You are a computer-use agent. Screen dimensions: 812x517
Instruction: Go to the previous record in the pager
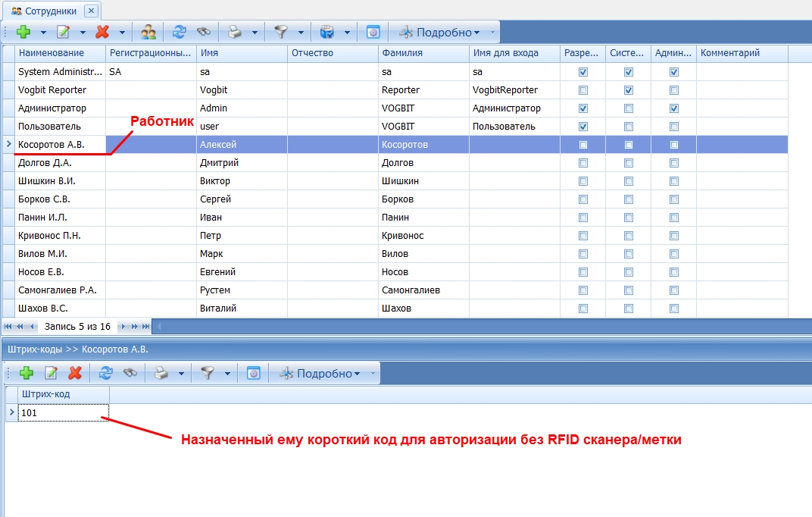pyautogui.click(x=32, y=327)
